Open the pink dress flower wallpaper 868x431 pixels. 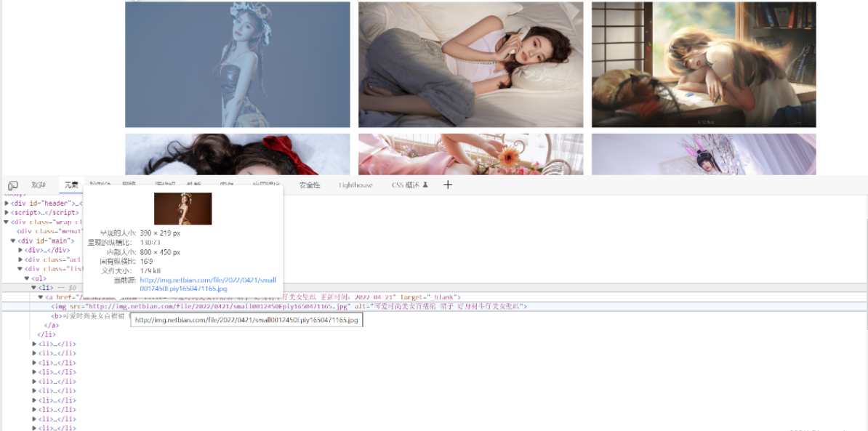click(x=470, y=154)
